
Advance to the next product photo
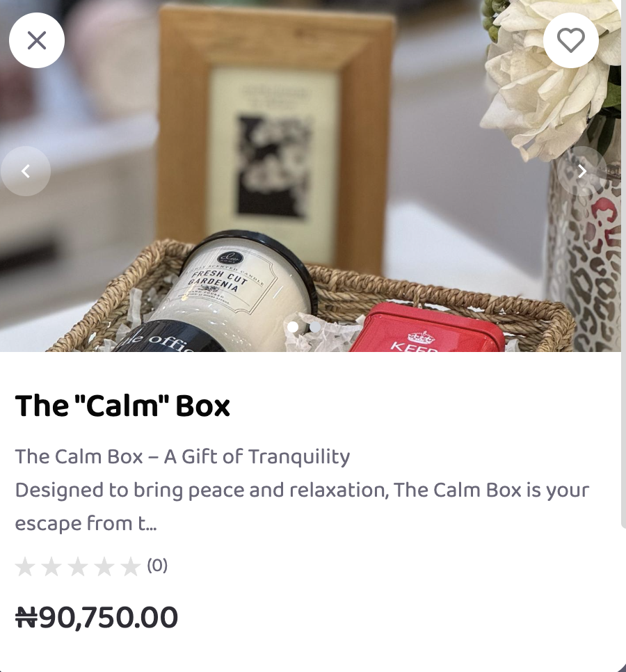581,171
